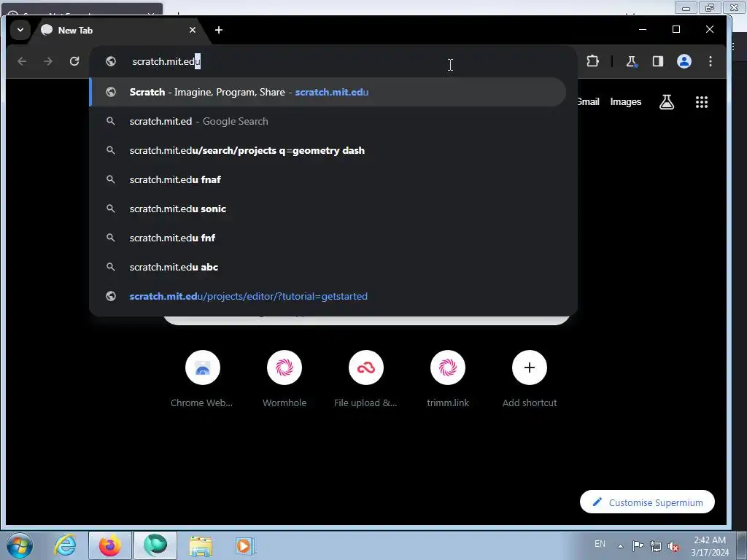Reload the page
The image size is (747, 560).
74,61
